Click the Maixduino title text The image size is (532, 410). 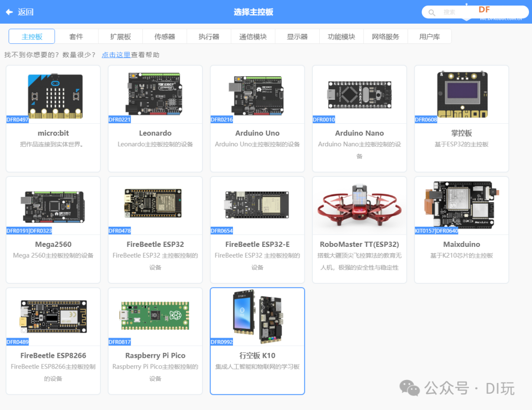pos(462,244)
